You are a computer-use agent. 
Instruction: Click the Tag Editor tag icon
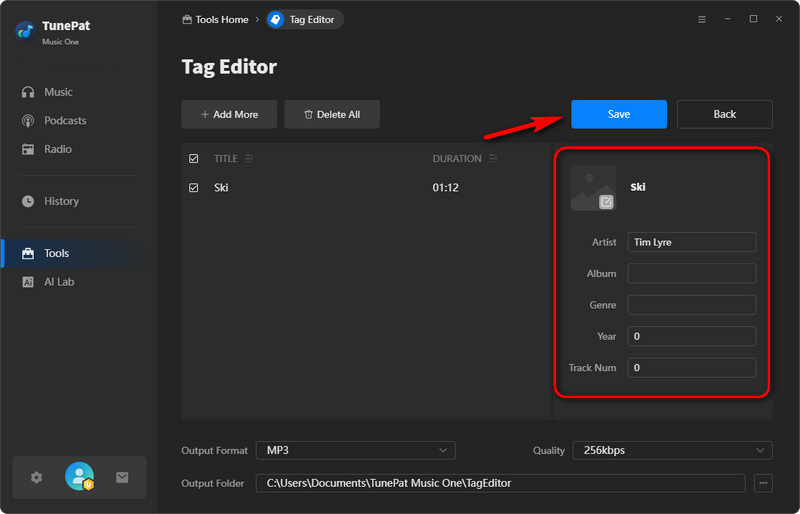click(276, 19)
